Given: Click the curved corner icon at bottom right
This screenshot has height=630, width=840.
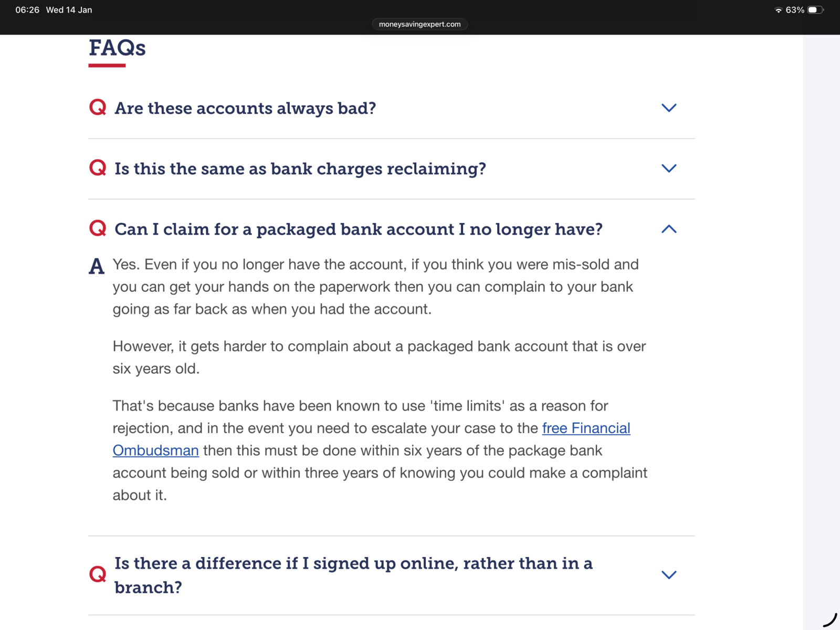Looking at the screenshot, I should point(829,619).
